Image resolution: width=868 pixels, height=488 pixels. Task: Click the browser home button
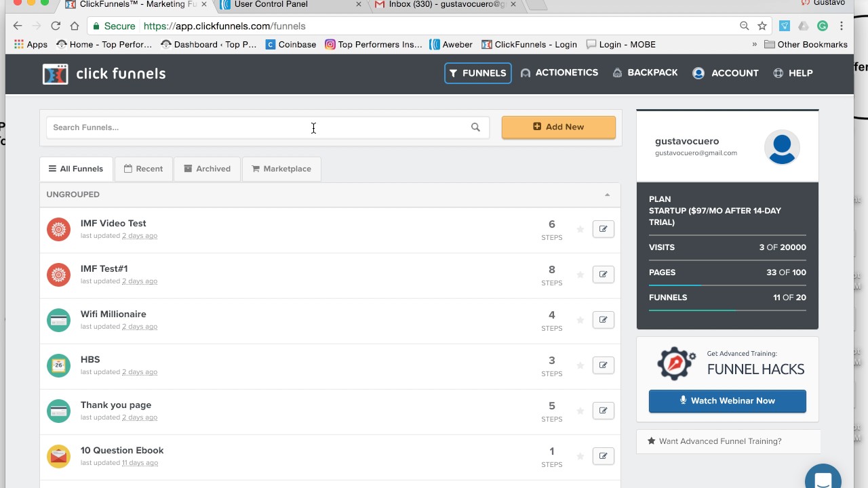tap(75, 26)
